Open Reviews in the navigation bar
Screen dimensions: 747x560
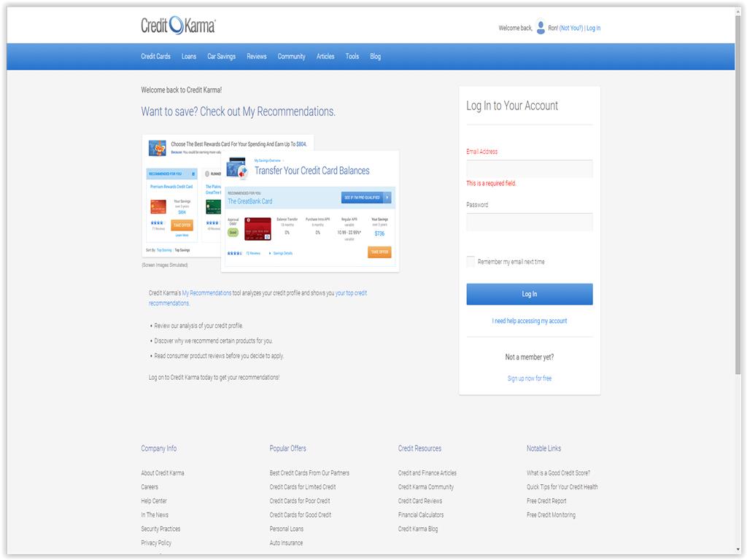(x=256, y=56)
